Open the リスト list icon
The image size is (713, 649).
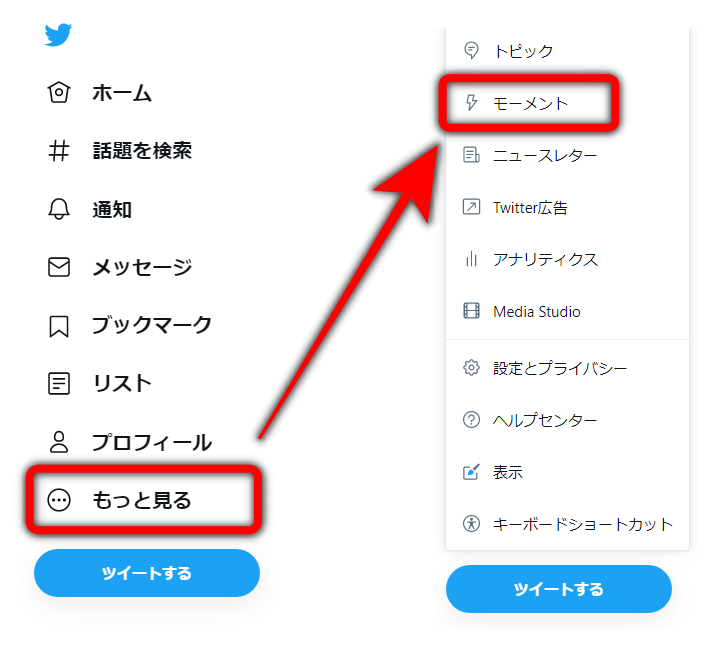59,383
